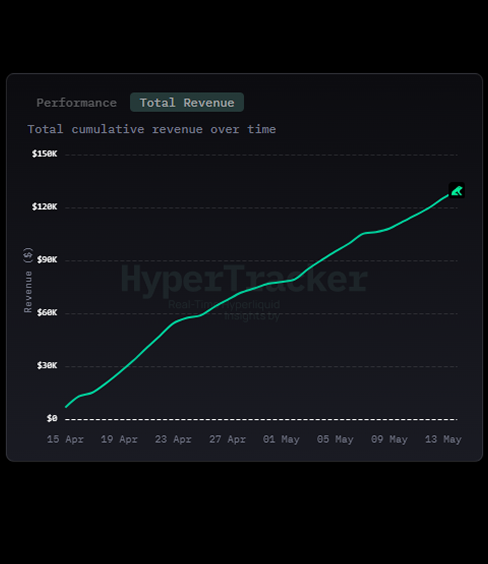Click the 'Total cumulative revenue over time' heading
488x564 pixels.
[x=152, y=129]
